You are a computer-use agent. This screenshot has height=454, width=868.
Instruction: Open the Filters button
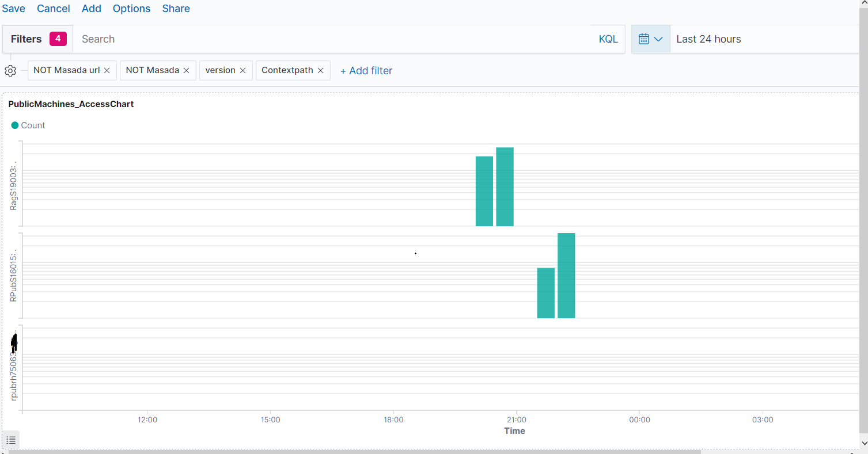(37, 39)
